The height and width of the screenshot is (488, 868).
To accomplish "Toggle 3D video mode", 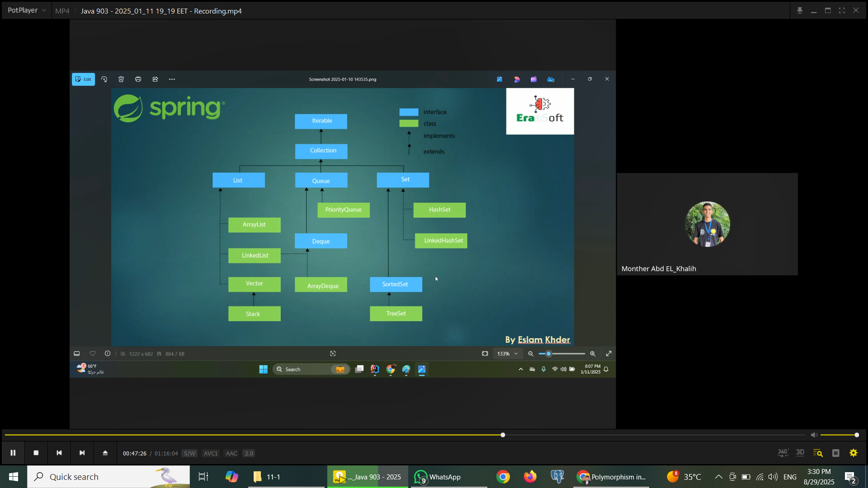I will coord(800,452).
